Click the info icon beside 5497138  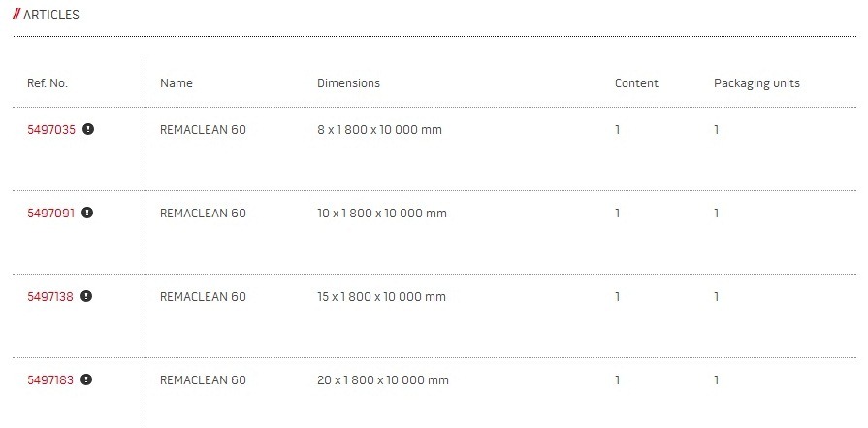tap(86, 297)
